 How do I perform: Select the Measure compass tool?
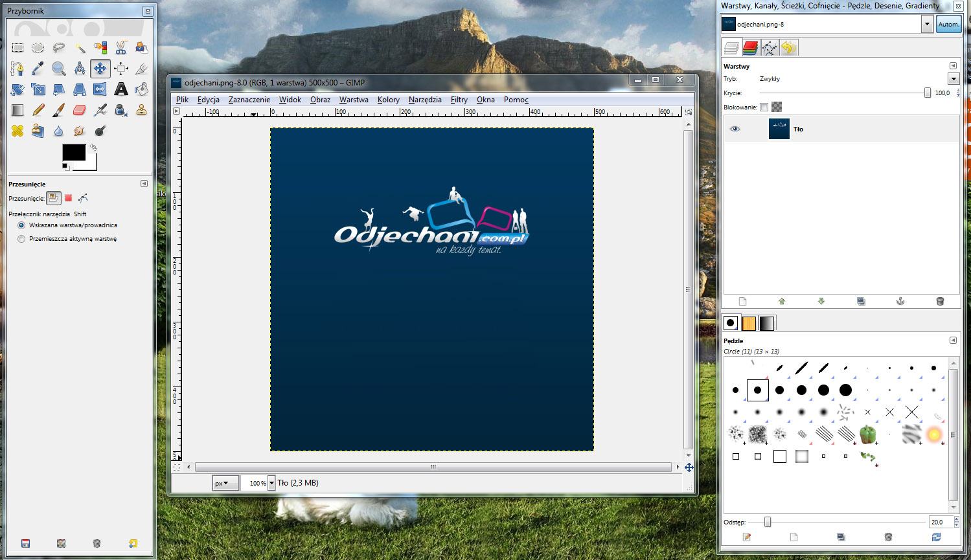click(80, 68)
